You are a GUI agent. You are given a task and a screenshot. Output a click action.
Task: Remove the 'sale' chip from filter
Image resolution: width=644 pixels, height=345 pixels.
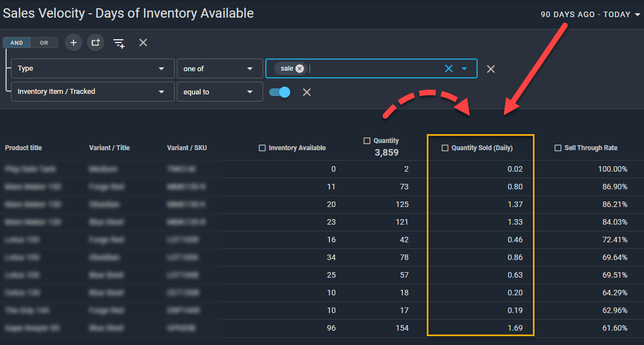coord(300,68)
